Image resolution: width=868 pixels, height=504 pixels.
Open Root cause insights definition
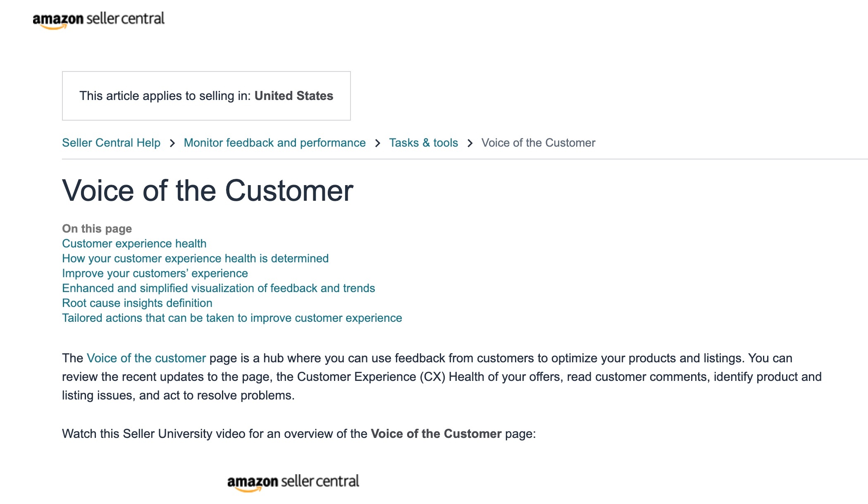137,303
